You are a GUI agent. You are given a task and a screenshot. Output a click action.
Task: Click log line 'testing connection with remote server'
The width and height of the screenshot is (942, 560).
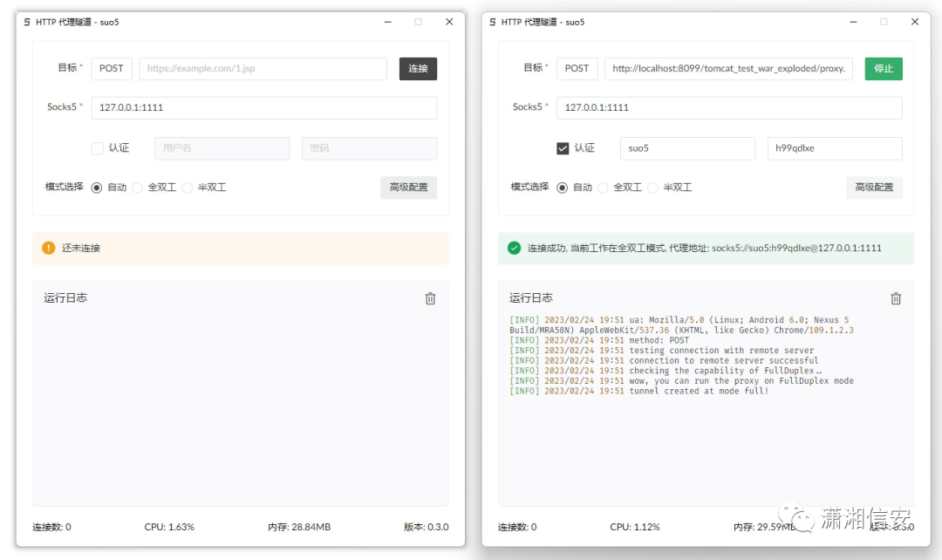[x=662, y=351]
